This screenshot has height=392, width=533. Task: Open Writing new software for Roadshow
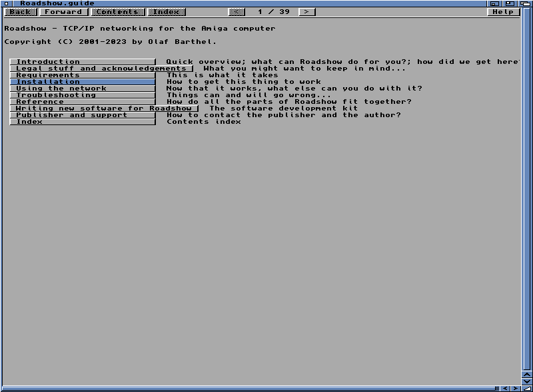pos(104,108)
